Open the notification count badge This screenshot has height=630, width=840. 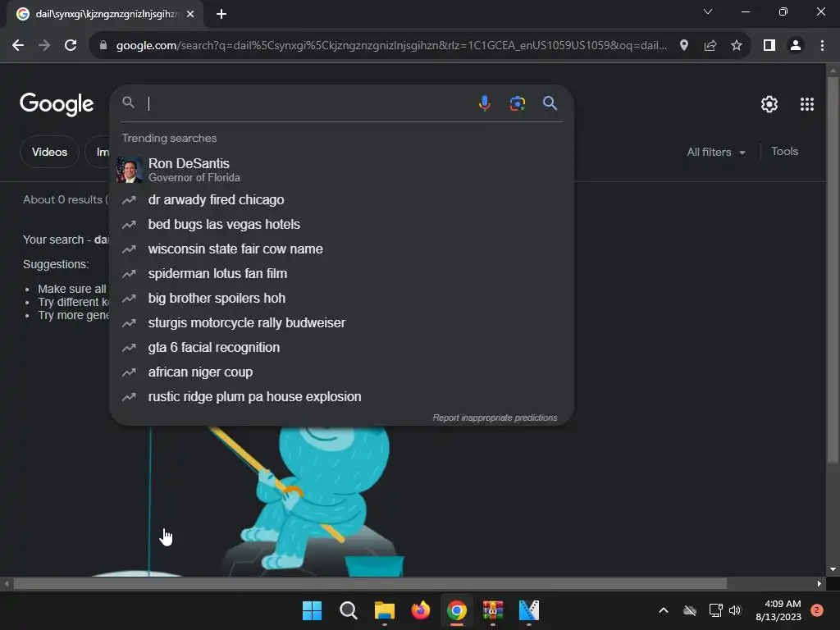pos(816,610)
